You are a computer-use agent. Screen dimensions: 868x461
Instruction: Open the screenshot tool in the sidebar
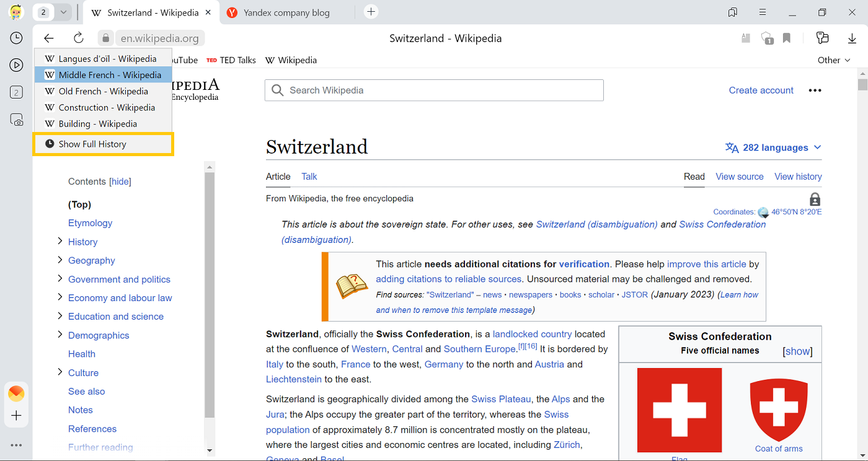pyautogui.click(x=17, y=120)
